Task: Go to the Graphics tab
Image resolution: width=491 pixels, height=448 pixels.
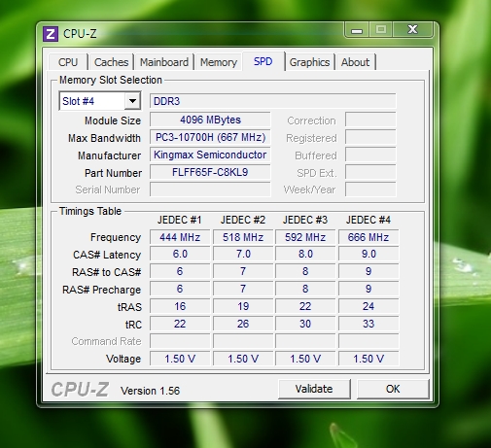Action: click(x=309, y=62)
